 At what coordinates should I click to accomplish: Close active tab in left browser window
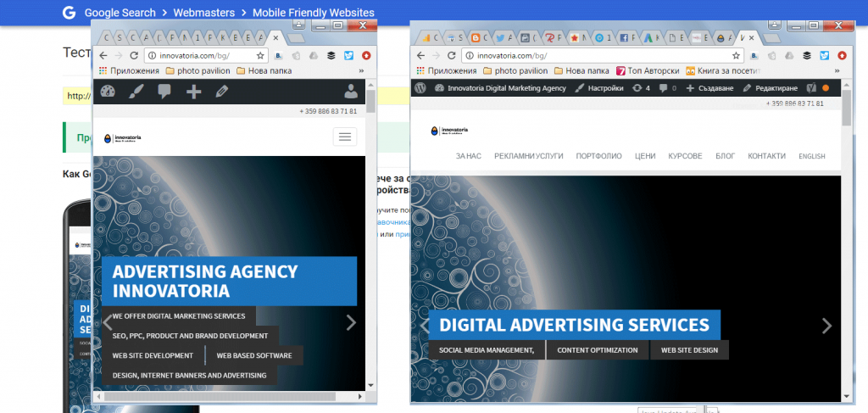click(x=275, y=37)
